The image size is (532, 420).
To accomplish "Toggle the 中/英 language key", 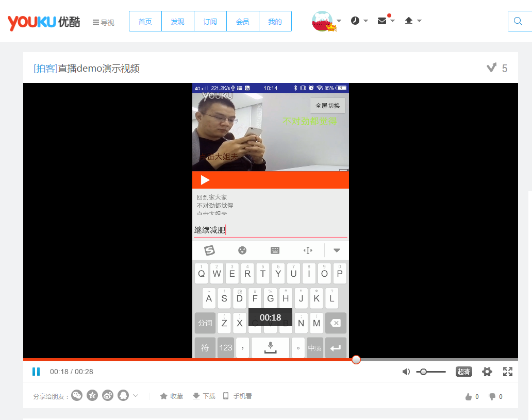I will (x=315, y=348).
